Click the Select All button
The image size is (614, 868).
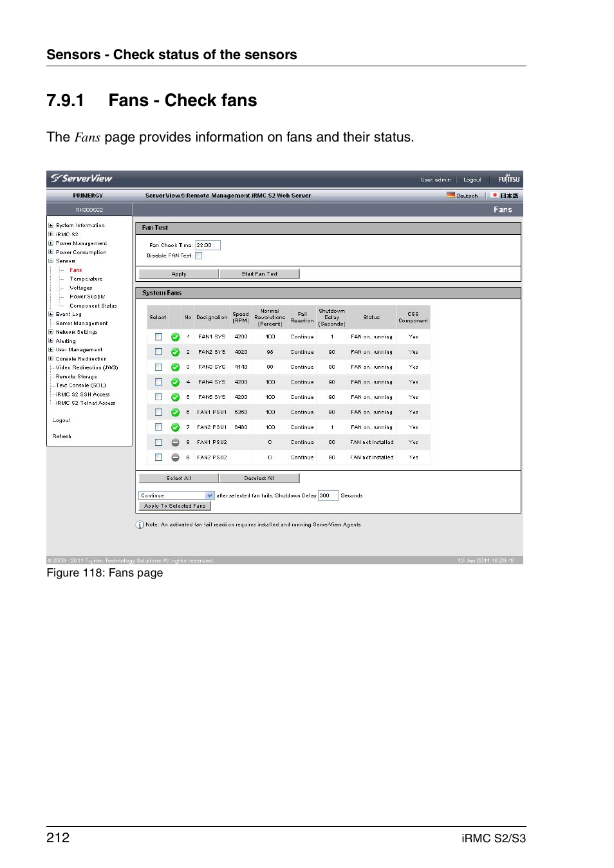179,478
